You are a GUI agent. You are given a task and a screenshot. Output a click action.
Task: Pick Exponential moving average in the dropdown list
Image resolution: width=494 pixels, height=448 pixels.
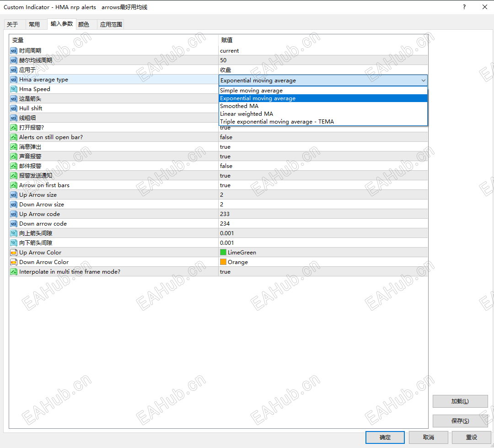click(323, 98)
